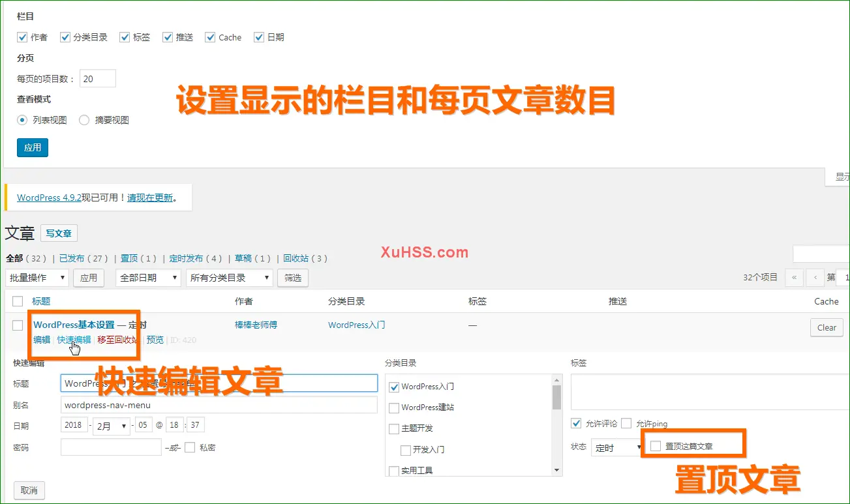This screenshot has width=850, height=504.
Task: Uncheck the 推送 column checkbox
Action: (168, 37)
